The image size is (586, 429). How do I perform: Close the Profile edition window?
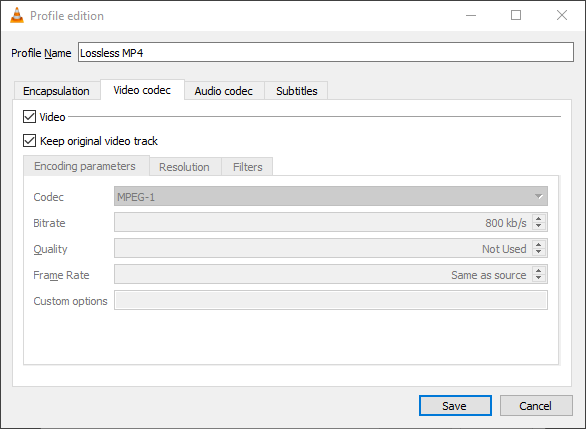pos(562,15)
